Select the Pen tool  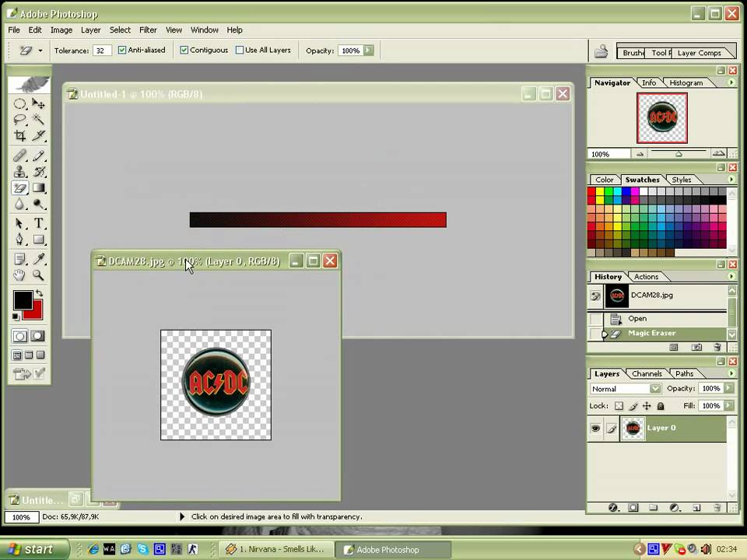tap(19, 240)
